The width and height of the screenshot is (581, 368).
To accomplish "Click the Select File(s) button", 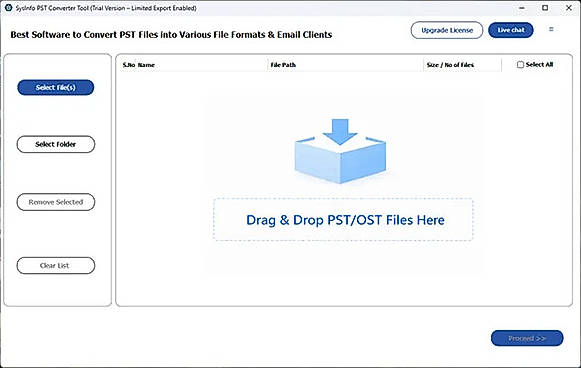I will [x=56, y=87].
